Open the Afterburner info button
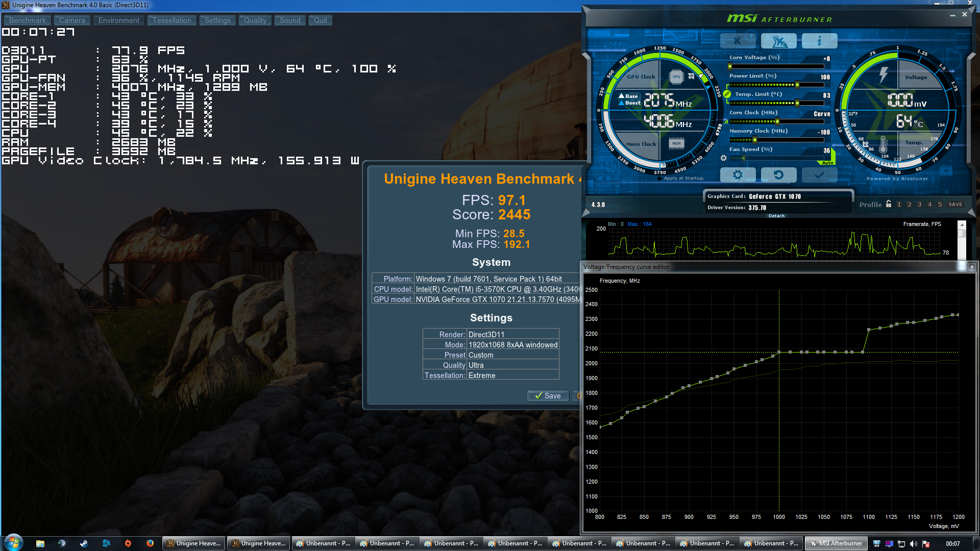The height and width of the screenshot is (551, 980). click(x=819, y=41)
